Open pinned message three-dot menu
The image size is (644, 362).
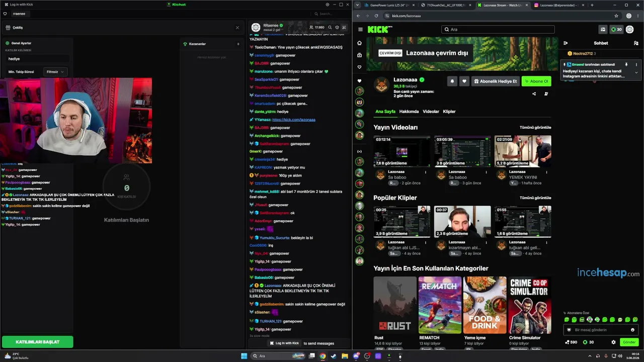[636, 65]
